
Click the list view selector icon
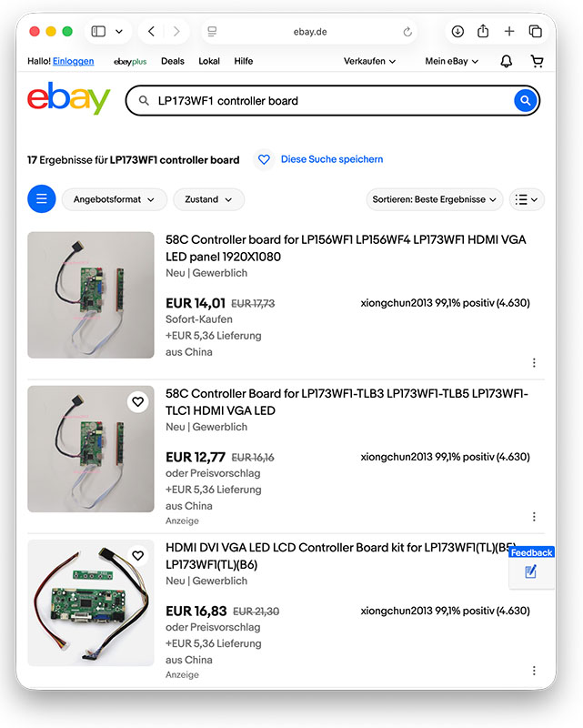point(526,199)
